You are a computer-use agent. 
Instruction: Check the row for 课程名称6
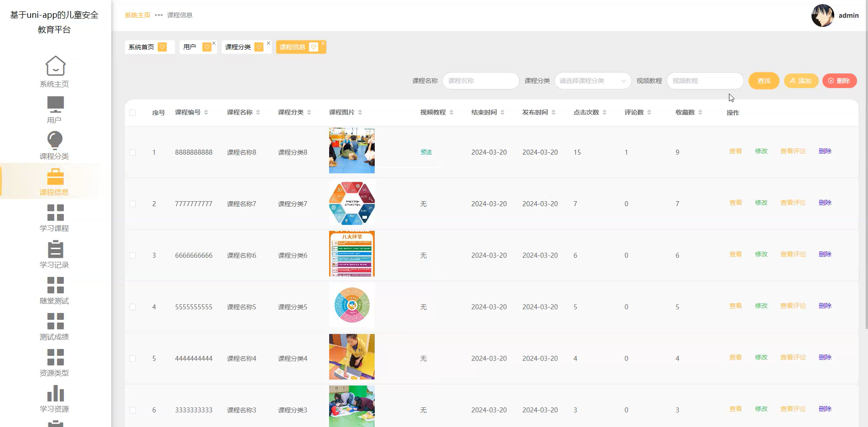tap(133, 255)
